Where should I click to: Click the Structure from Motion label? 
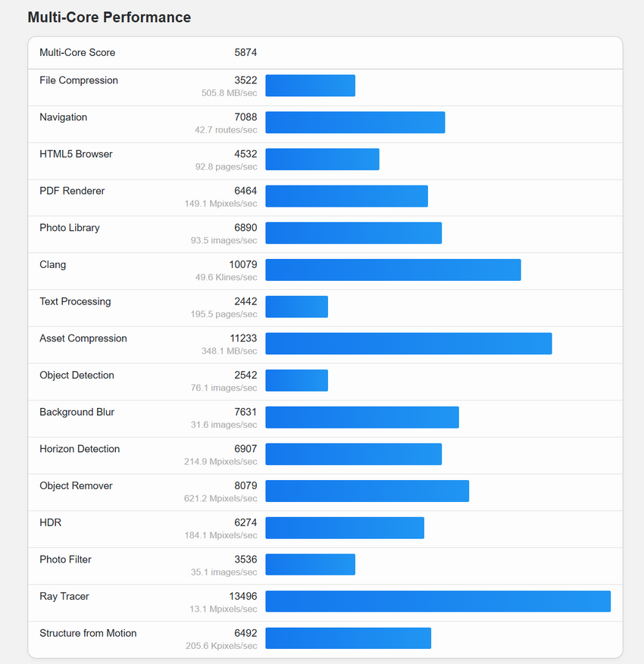[88, 634]
